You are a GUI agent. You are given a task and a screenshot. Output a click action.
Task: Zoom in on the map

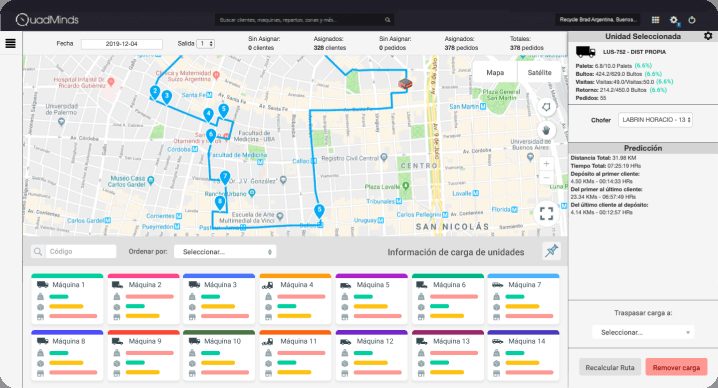coord(546,164)
